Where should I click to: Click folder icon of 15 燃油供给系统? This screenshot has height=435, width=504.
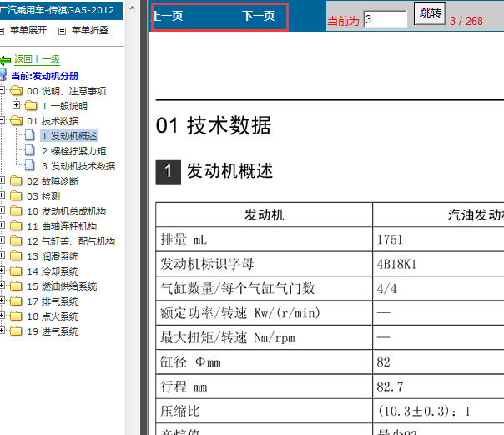coord(16,286)
